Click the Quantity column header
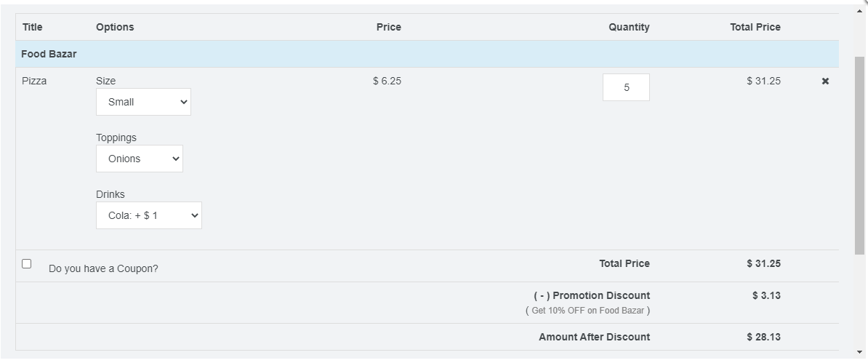 629,27
